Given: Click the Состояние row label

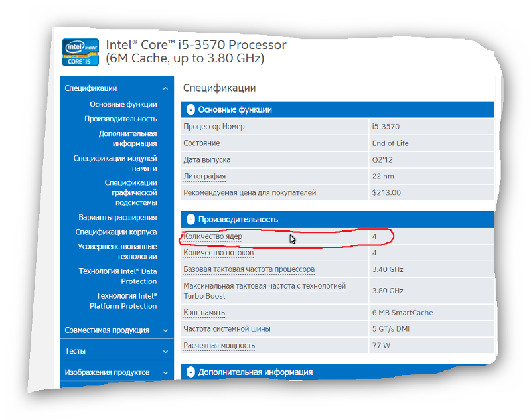Looking at the screenshot, I should (x=202, y=143).
